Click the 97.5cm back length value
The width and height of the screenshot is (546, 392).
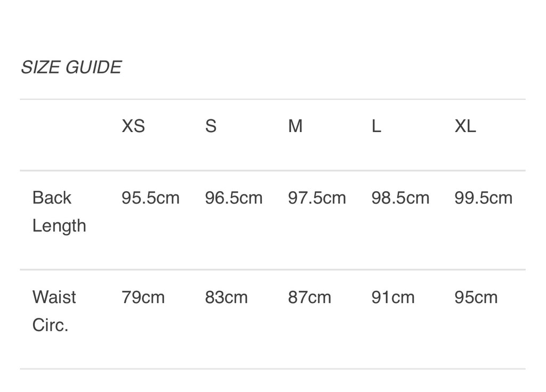click(x=317, y=198)
